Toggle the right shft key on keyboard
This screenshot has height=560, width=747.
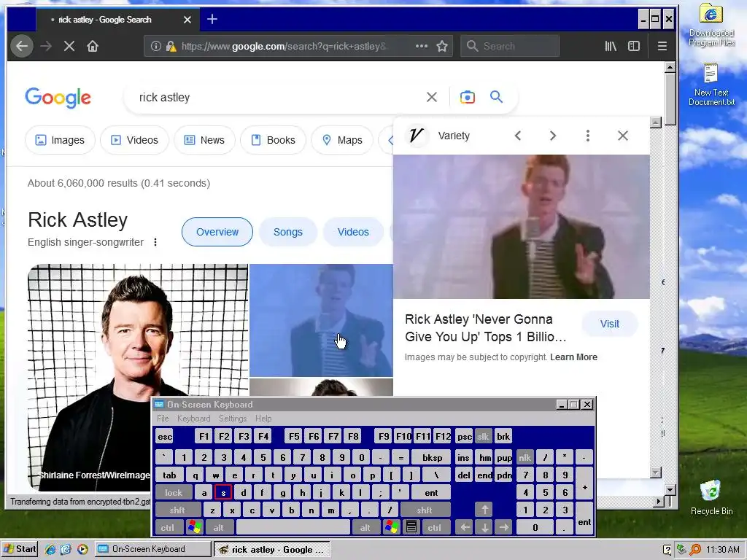[x=425, y=510]
